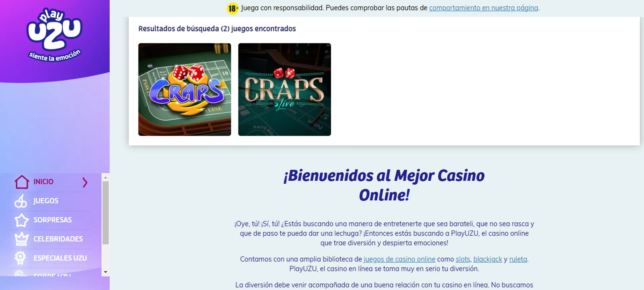The width and height of the screenshot is (644, 290).
Task: Click the Celebridades crown icon
Action: pyautogui.click(x=21, y=239)
